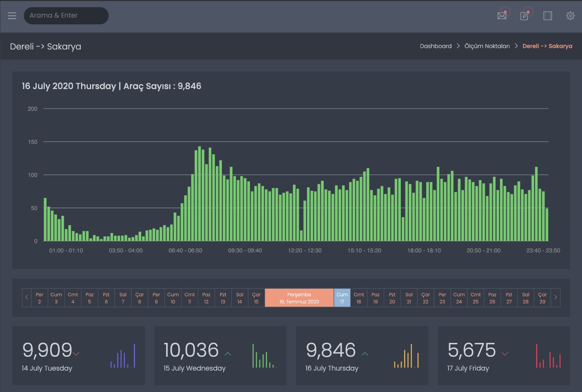Screen dimensions: 582x392
Task: Select the Paz 26 date tab
Action: 492,298
